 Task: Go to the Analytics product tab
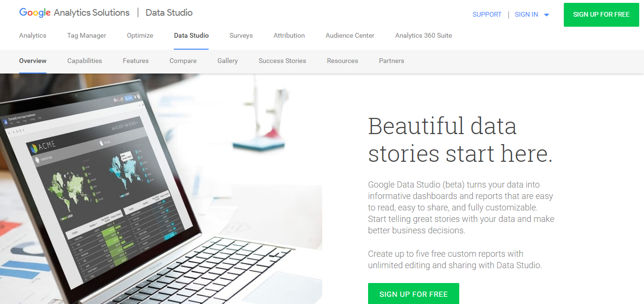coord(33,35)
